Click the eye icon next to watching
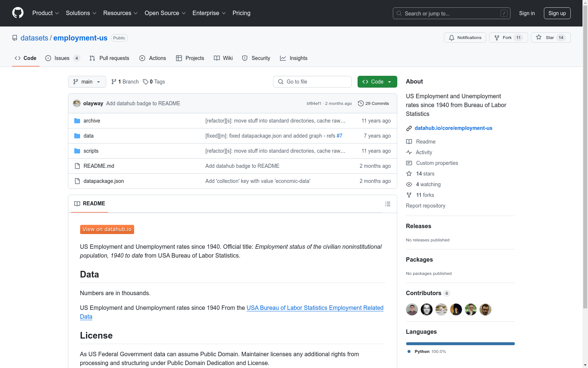 tap(409, 184)
